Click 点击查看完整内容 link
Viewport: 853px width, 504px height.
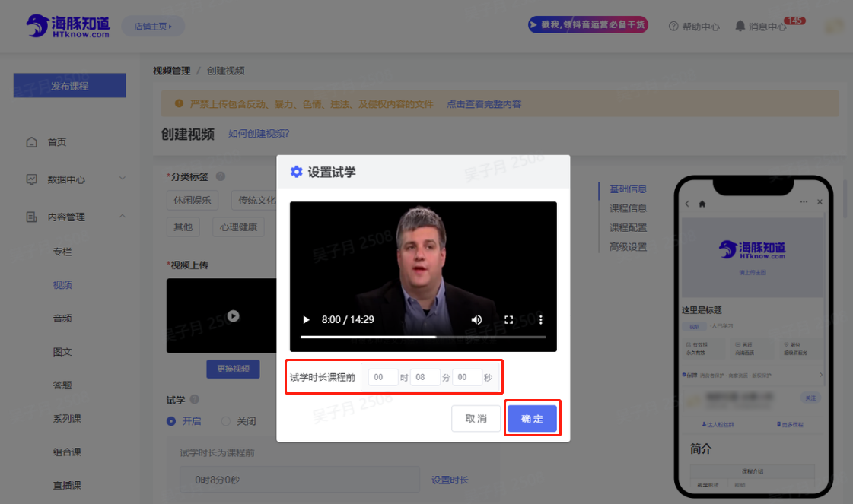[x=484, y=104]
